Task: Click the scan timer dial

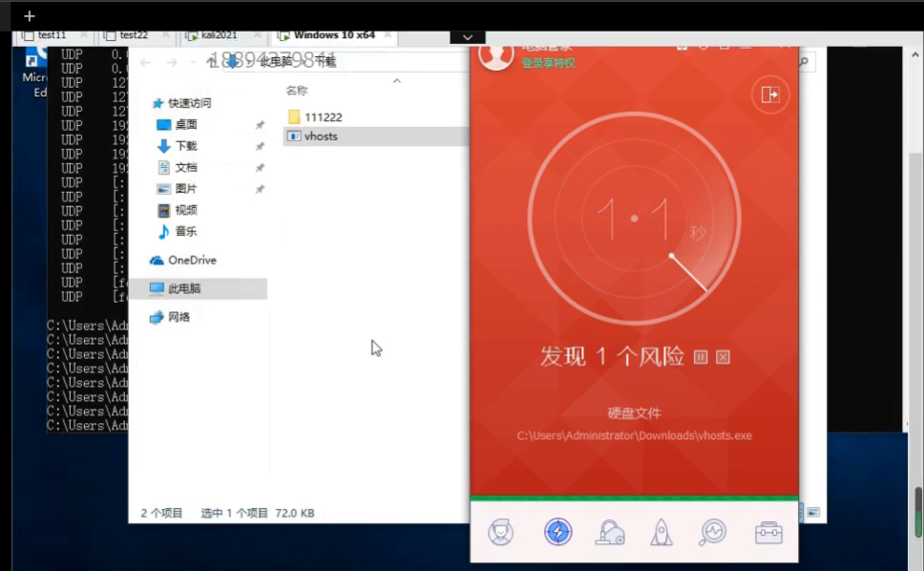Action: (x=634, y=218)
